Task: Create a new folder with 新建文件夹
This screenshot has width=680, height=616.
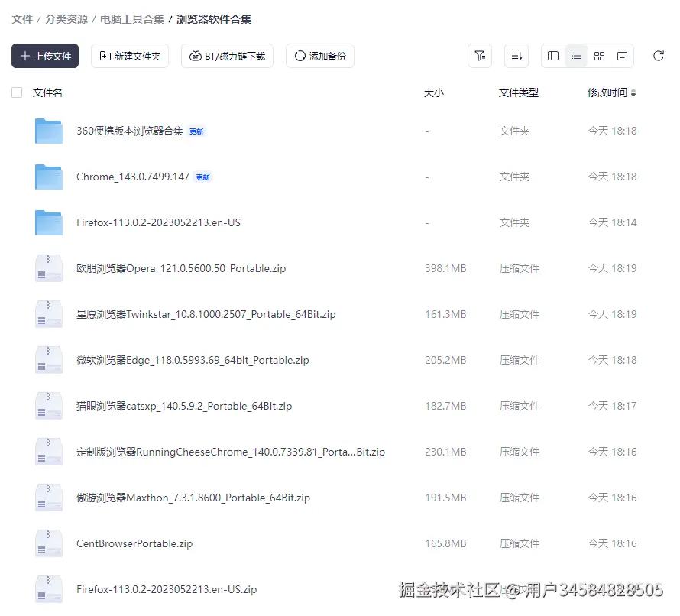Action: [x=130, y=56]
